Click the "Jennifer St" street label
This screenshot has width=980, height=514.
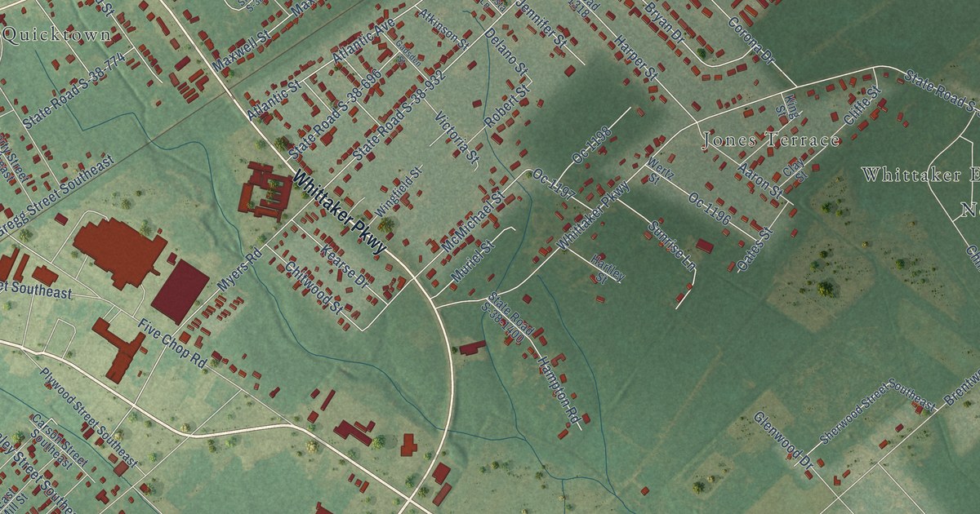tap(541, 23)
